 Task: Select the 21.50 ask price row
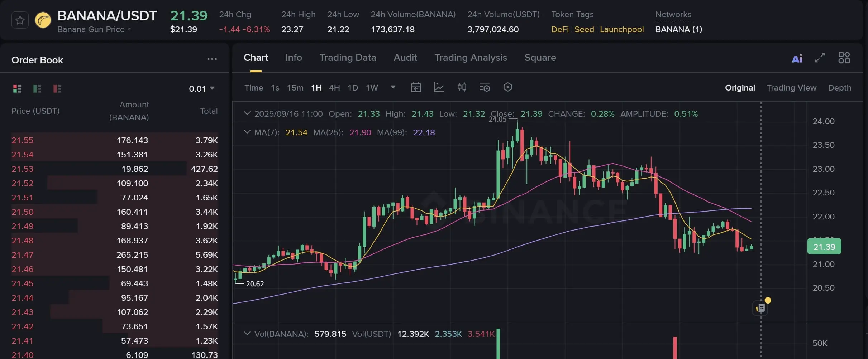tap(115, 212)
